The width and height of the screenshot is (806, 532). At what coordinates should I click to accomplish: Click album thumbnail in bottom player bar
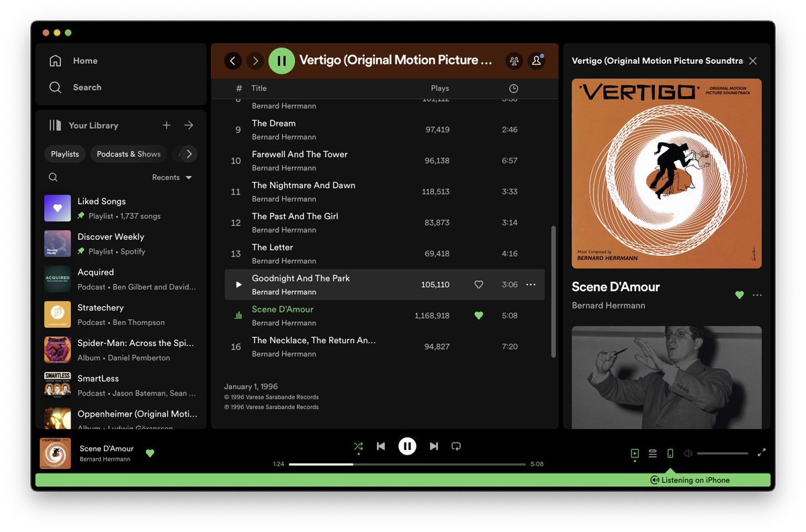pyautogui.click(x=55, y=453)
